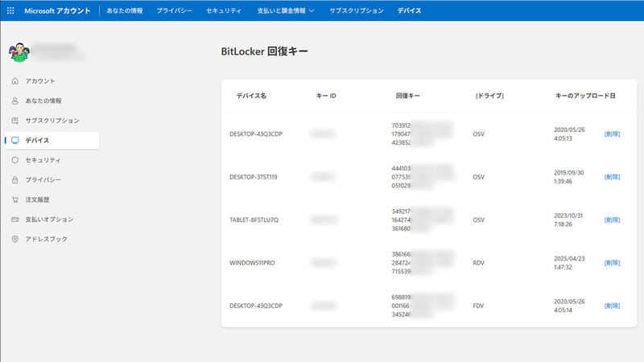This screenshot has height=362, width=644.
Task: Expand the 支払いと課金情報 dropdown chevron
Action: tap(312, 11)
